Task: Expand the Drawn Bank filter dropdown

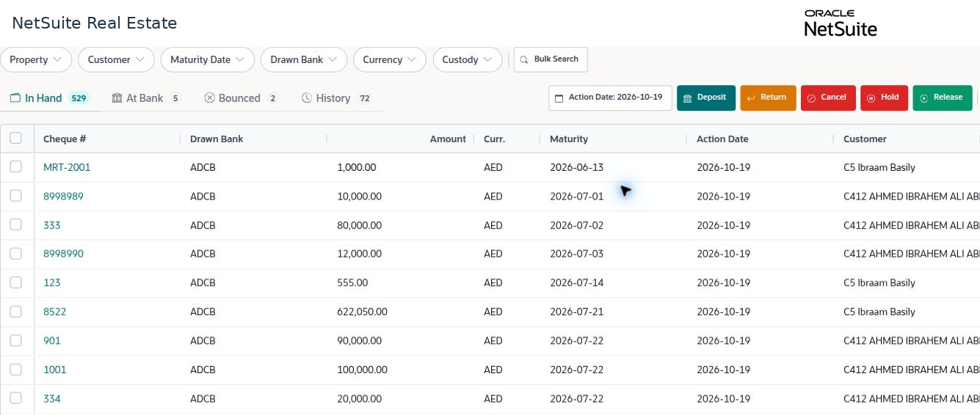Action: pos(304,59)
